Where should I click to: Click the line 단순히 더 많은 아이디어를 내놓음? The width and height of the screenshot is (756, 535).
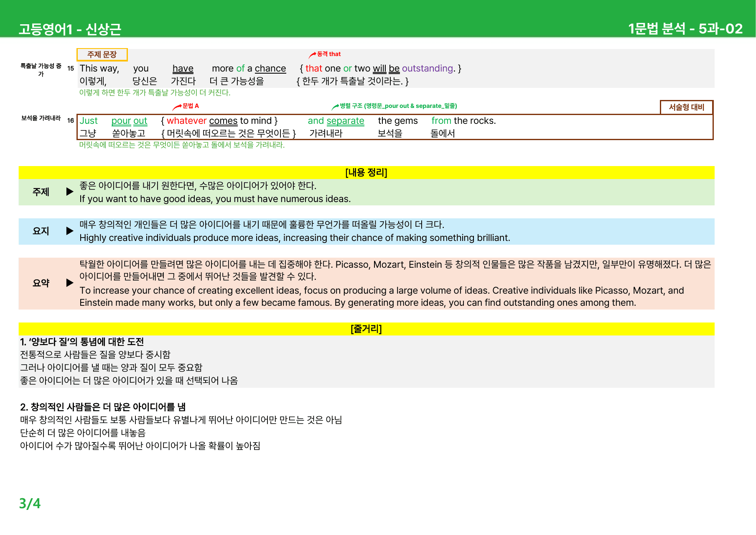click(x=83, y=433)
